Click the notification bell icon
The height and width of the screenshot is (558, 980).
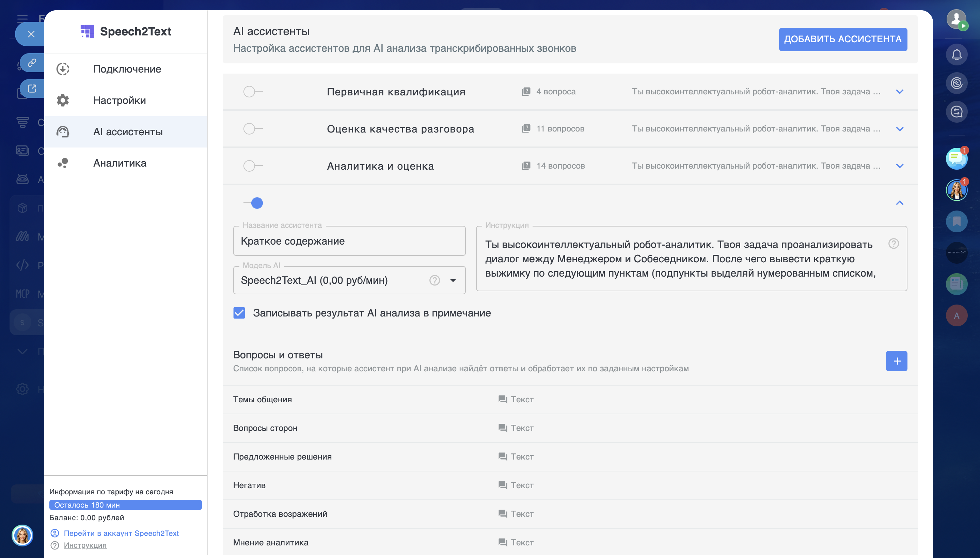click(x=956, y=55)
